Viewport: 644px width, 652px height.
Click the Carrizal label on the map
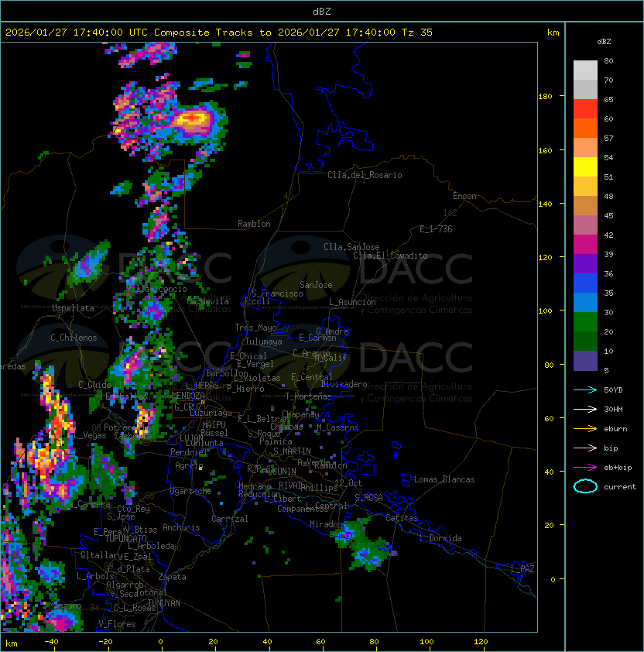pyautogui.click(x=230, y=519)
